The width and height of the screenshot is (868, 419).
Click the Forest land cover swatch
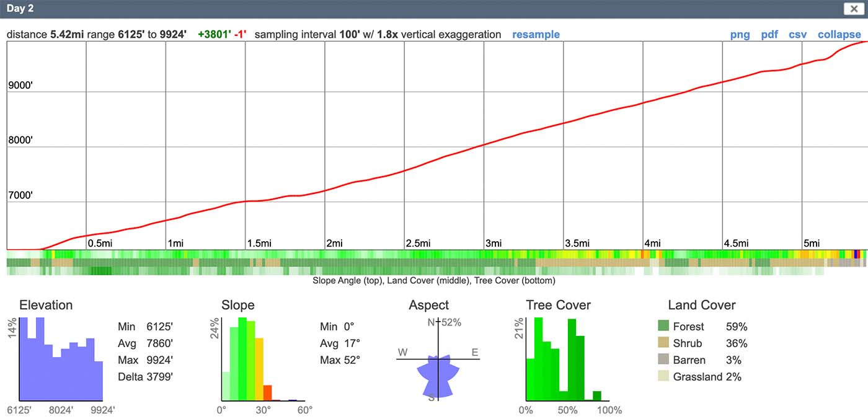click(x=663, y=326)
